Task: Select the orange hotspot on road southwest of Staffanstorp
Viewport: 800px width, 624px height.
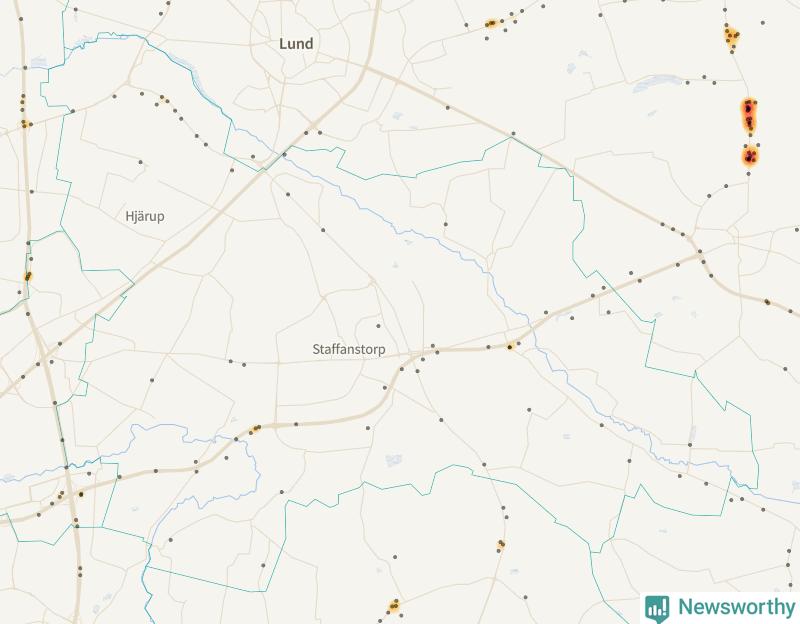Action: 255,429
